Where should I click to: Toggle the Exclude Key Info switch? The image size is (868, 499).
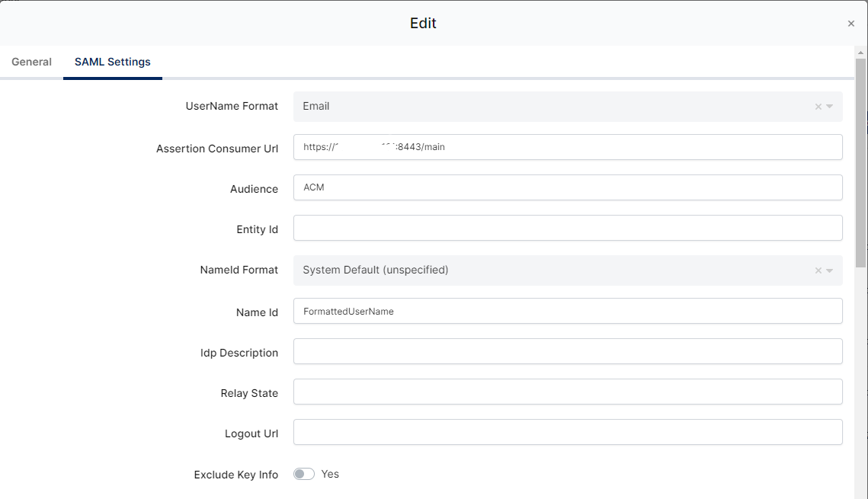tap(304, 475)
